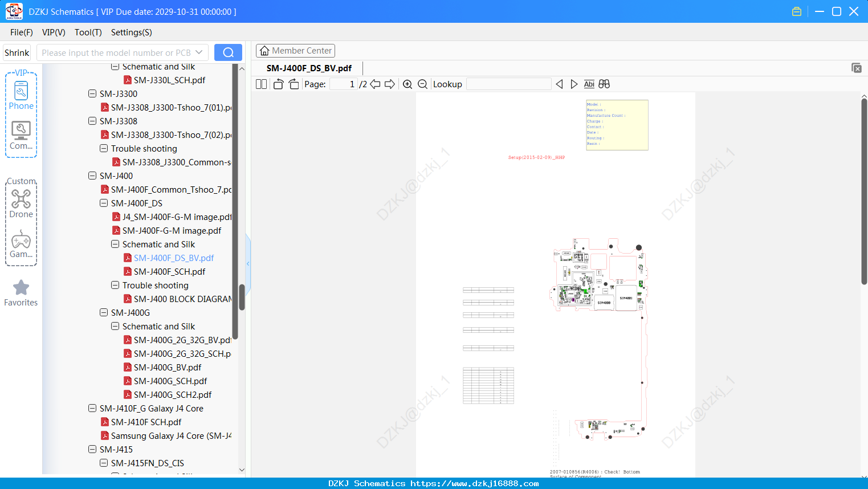Click the Page number input box

pyautogui.click(x=344, y=84)
